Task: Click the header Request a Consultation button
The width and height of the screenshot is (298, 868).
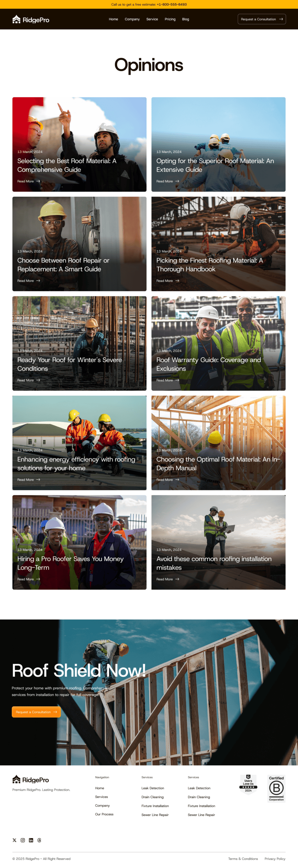Action: click(x=262, y=19)
